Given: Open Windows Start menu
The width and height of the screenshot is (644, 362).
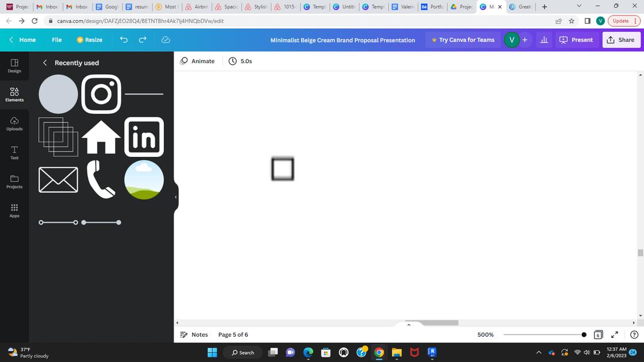Looking at the screenshot, I should (x=212, y=353).
